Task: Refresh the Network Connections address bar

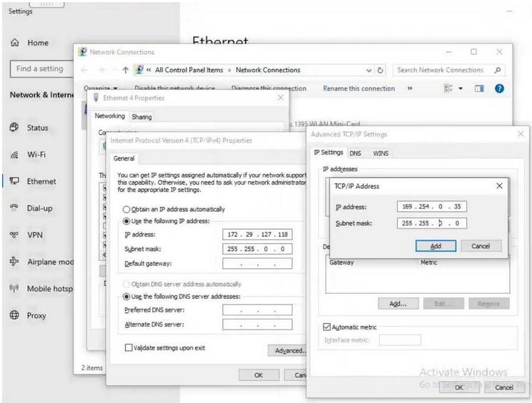Action: coord(381,70)
